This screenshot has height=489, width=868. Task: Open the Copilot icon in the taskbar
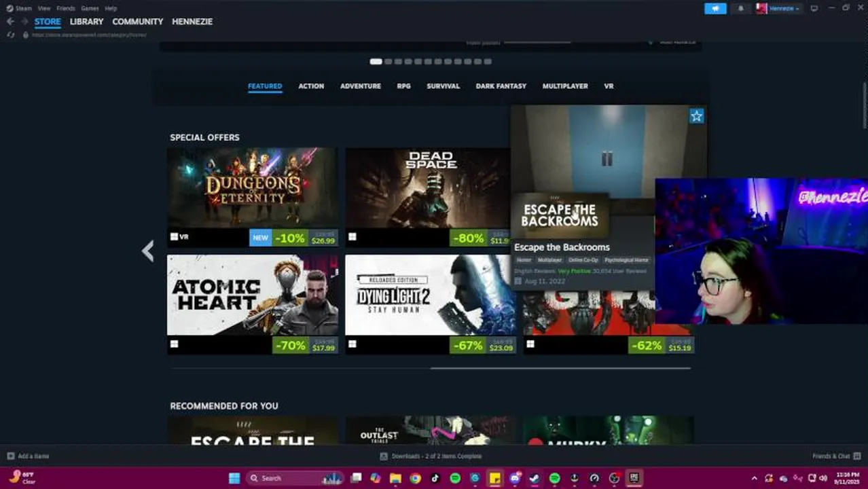[376, 478]
